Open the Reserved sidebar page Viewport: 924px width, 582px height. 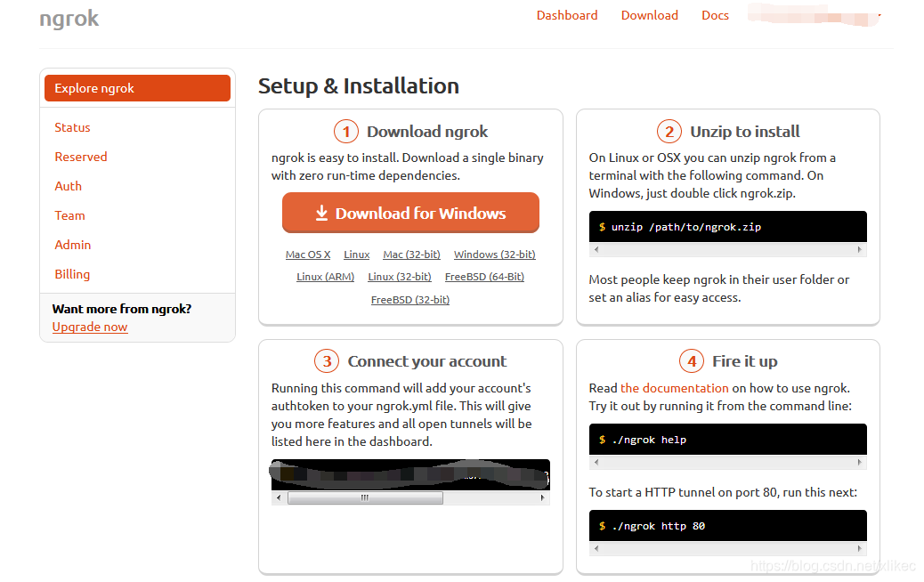tap(81, 157)
